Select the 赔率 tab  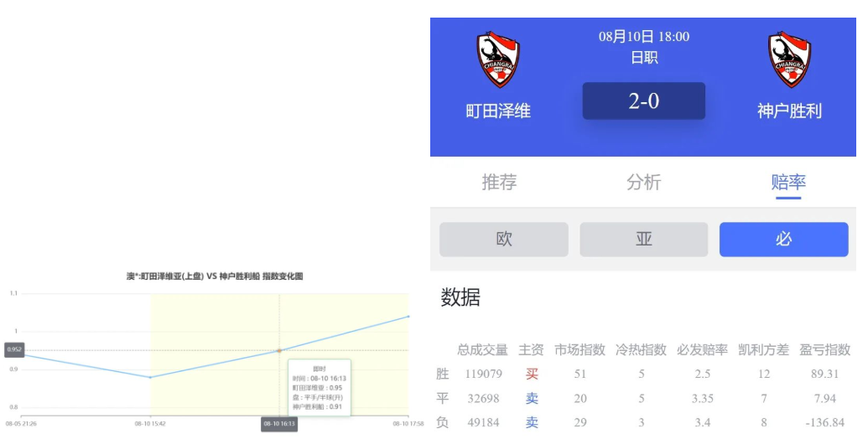(787, 182)
